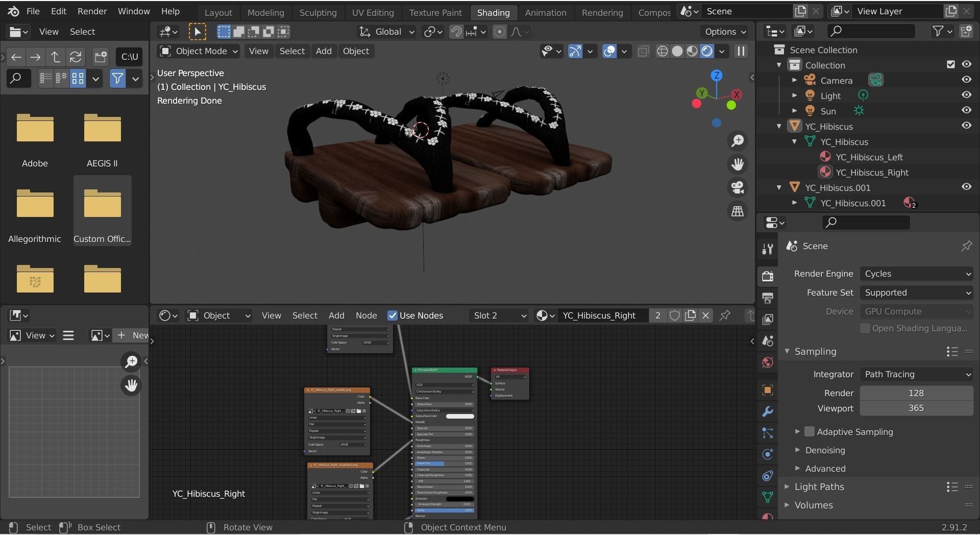This screenshot has height=535, width=980.
Task: Pin the node editor material
Action: pos(725,315)
